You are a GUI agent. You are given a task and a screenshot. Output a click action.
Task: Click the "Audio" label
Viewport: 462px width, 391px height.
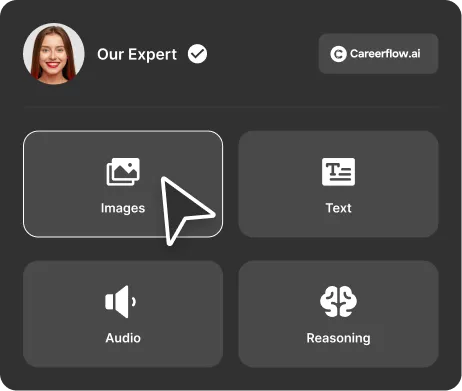click(x=123, y=338)
